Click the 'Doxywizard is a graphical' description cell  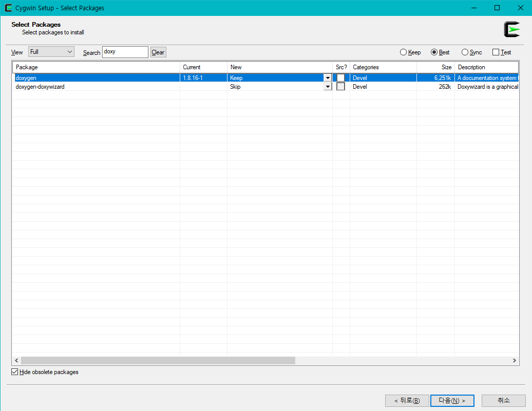[487, 87]
